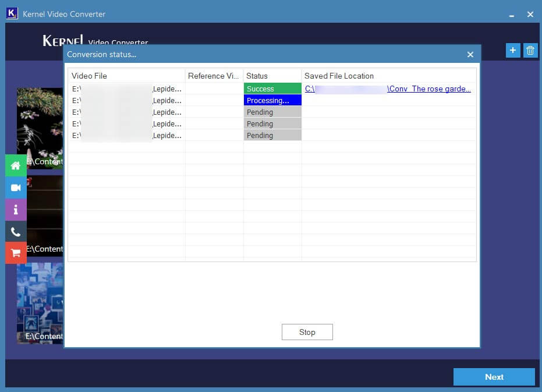Open the video camera sidebar icon
The image size is (542, 392).
coord(16,188)
